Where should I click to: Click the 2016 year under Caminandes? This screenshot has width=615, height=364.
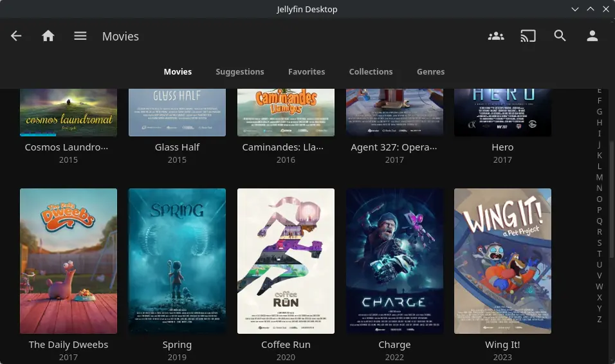(x=286, y=160)
